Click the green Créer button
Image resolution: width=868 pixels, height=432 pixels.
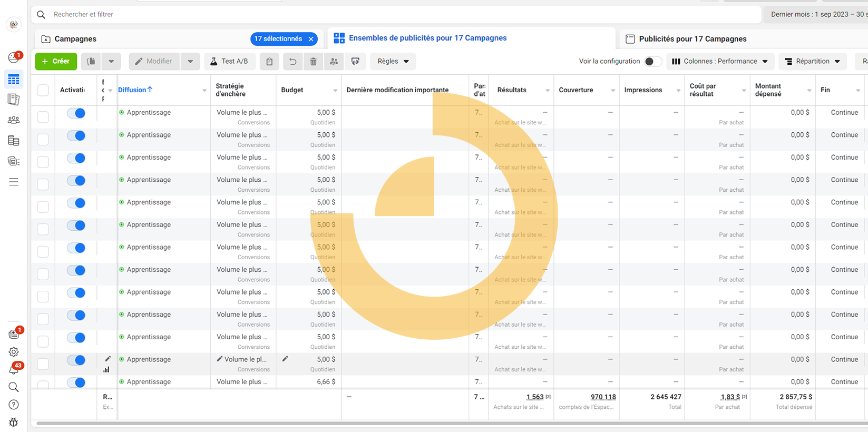(56, 61)
